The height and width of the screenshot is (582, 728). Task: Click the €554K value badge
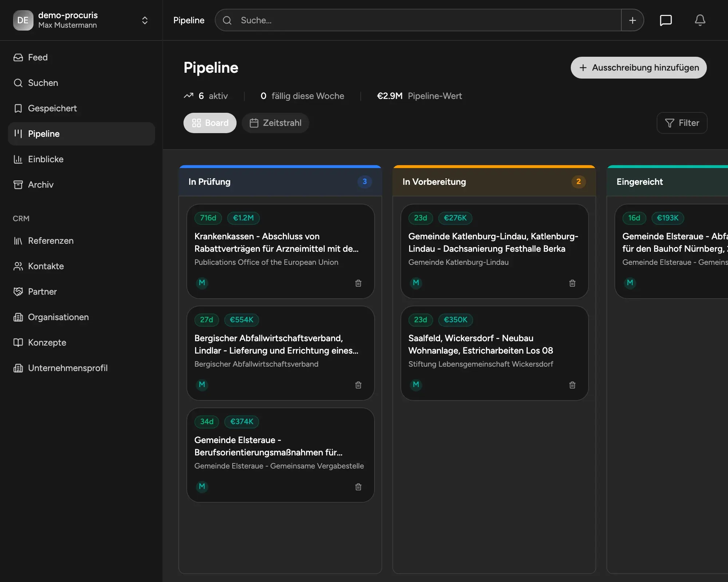tap(242, 320)
